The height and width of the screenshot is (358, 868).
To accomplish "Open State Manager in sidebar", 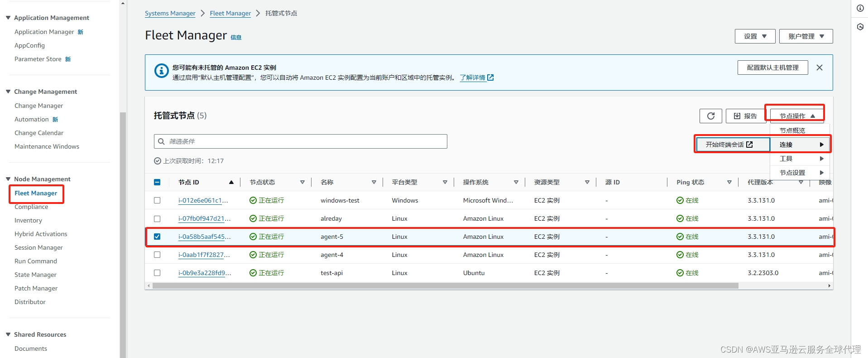I will click(35, 275).
